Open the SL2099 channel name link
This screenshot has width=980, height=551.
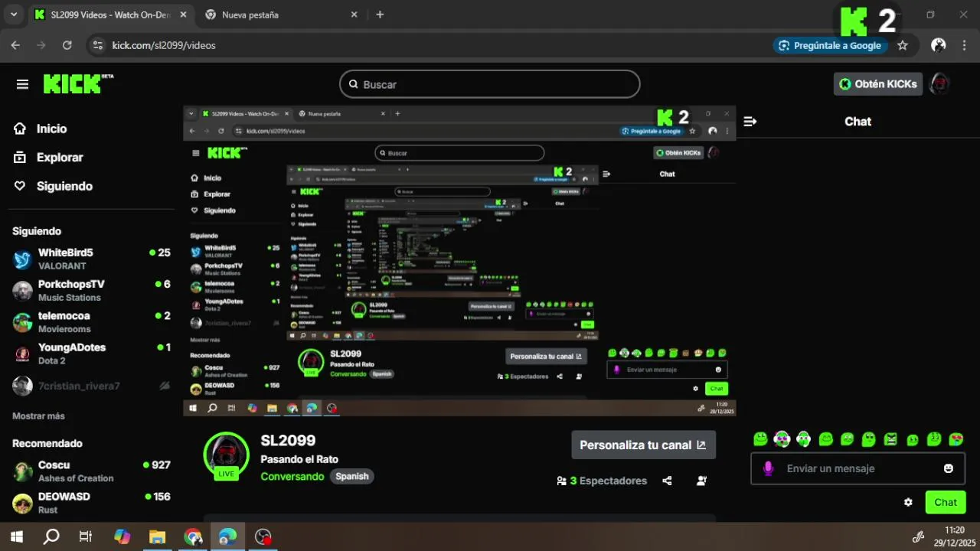click(x=288, y=440)
